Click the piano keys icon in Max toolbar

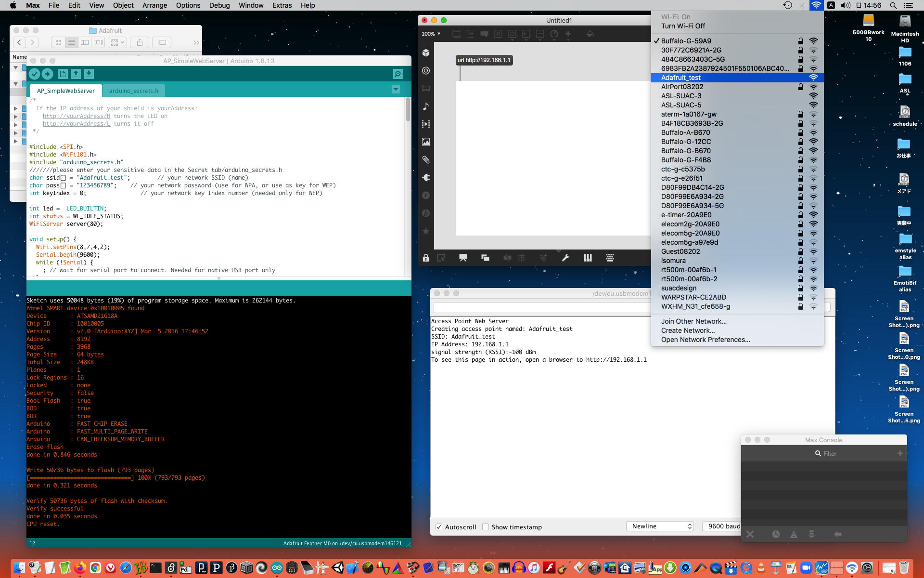(x=588, y=258)
